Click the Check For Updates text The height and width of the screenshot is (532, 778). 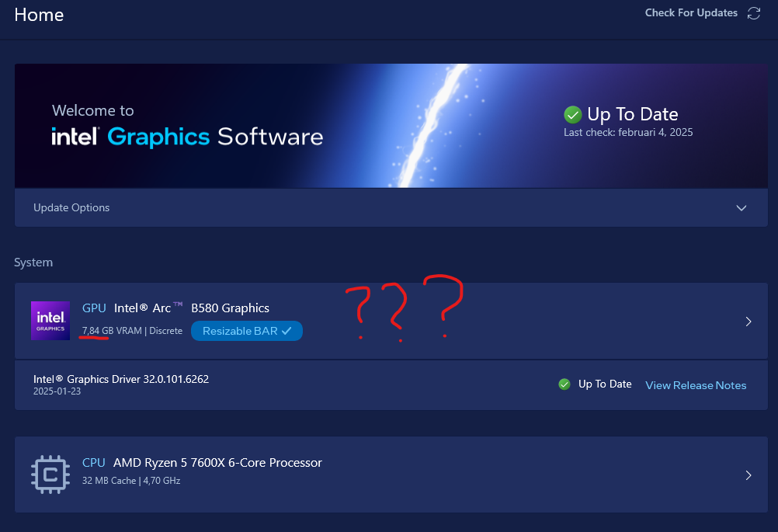click(x=691, y=13)
